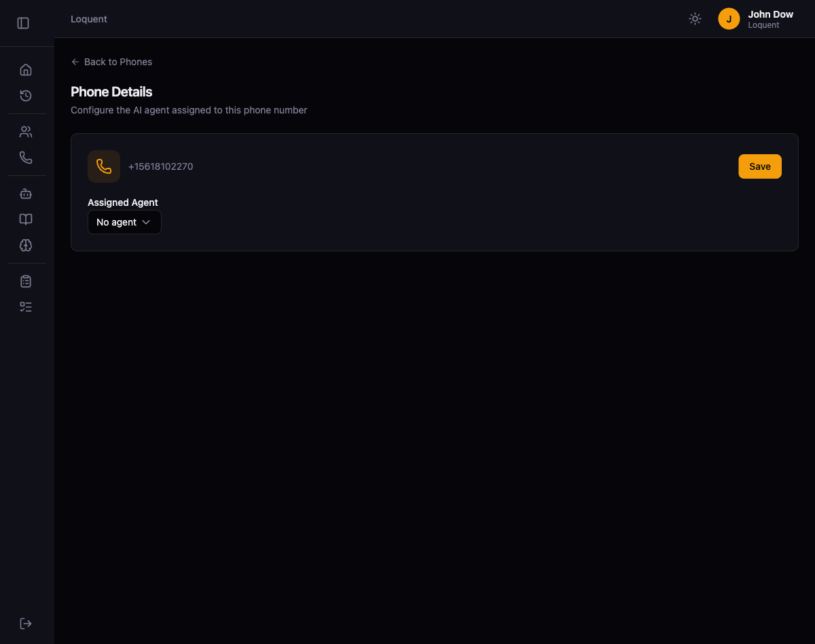Open the knowledge base book icon
815x644 pixels.
pos(26,219)
